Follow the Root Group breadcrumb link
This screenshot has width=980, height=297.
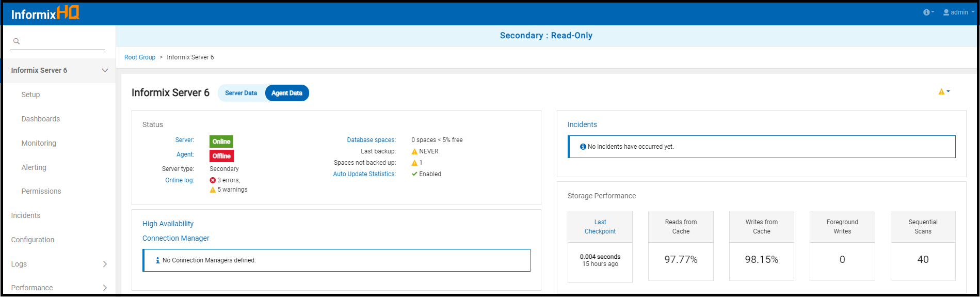click(x=140, y=57)
